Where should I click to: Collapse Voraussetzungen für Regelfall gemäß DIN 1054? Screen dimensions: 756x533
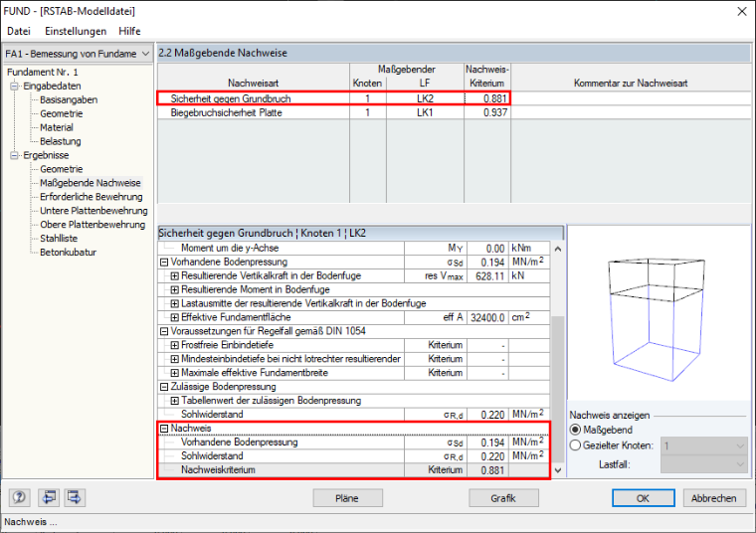click(164, 331)
